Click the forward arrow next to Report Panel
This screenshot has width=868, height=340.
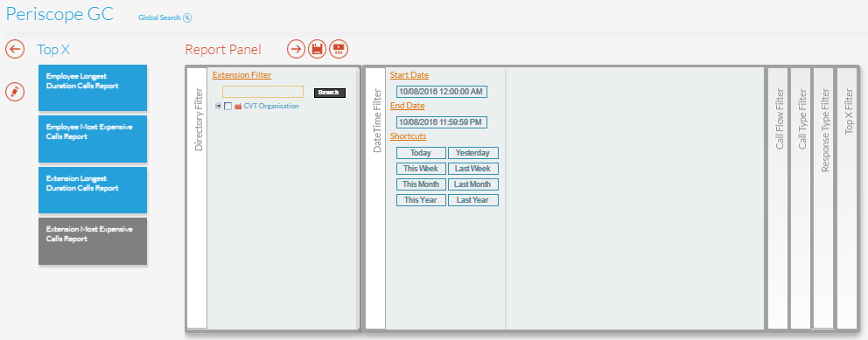pyautogui.click(x=296, y=49)
